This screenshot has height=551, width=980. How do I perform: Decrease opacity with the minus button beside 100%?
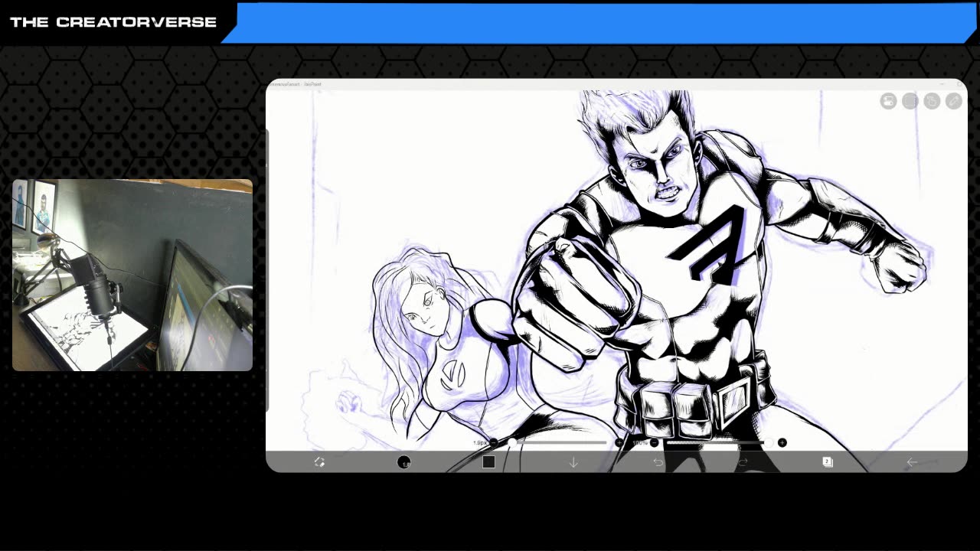(x=654, y=442)
